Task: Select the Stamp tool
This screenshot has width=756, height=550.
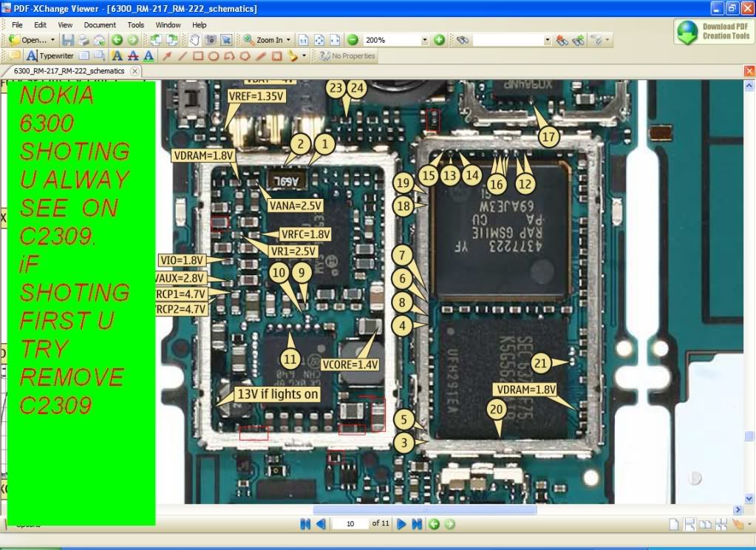Action: pyautogui.click(x=293, y=56)
